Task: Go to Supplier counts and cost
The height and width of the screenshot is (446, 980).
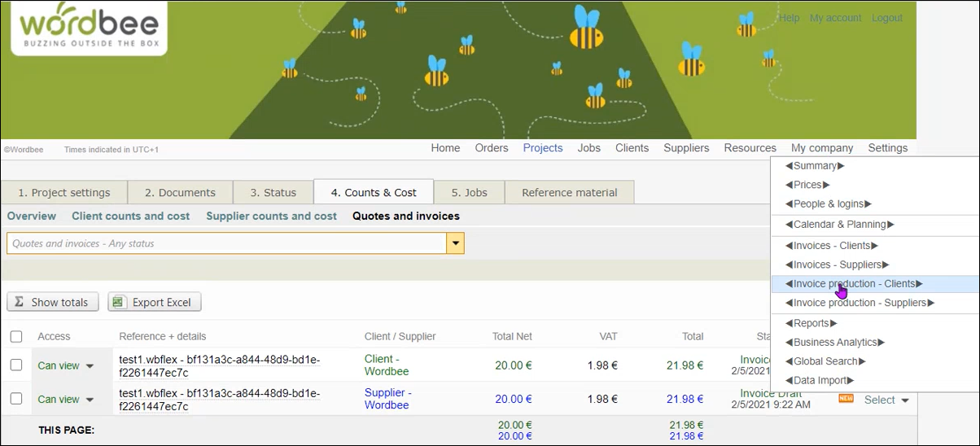Action: pyautogui.click(x=271, y=216)
